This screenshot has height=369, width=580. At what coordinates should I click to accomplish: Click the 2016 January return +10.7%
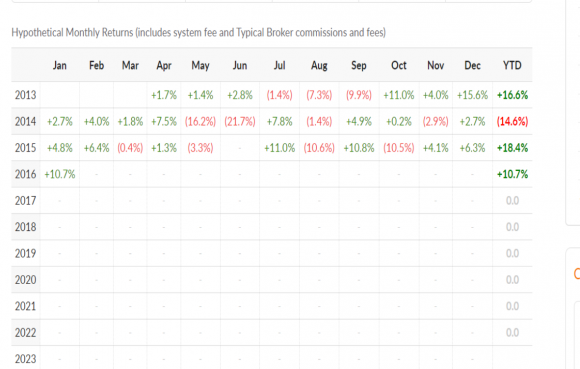(60, 174)
